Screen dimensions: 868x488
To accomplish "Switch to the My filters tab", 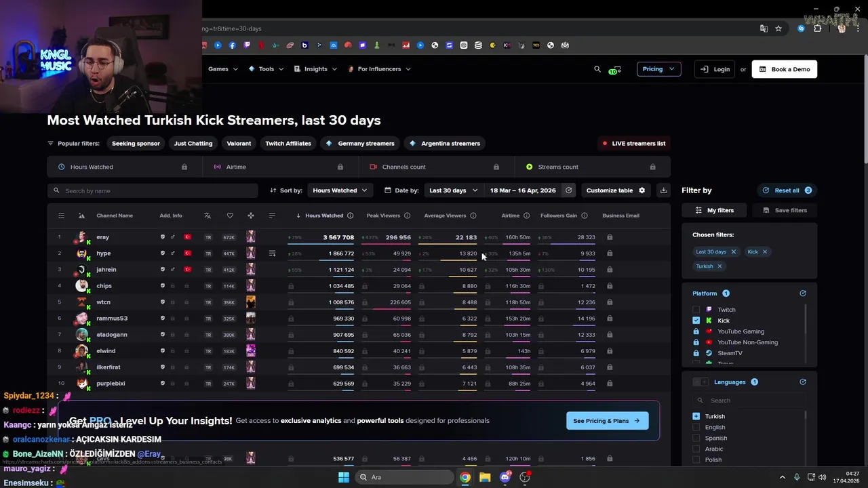I will point(715,210).
